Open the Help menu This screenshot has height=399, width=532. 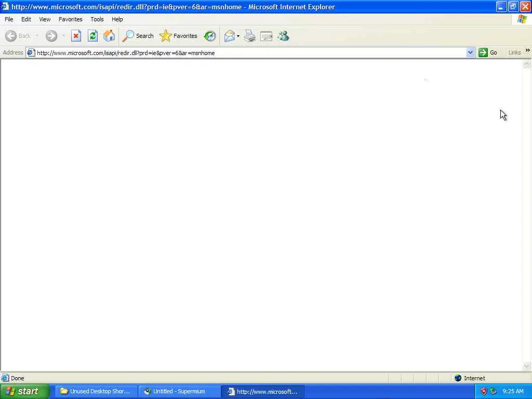coord(117,19)
